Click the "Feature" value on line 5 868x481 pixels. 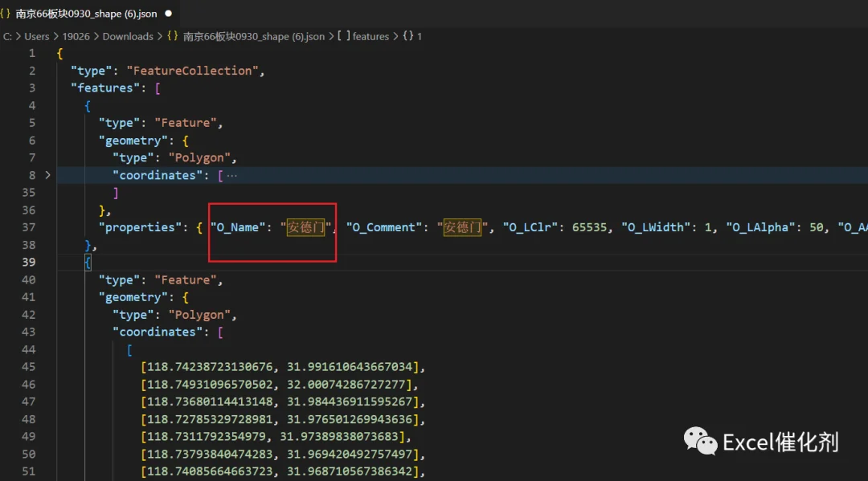pos(186,123)
